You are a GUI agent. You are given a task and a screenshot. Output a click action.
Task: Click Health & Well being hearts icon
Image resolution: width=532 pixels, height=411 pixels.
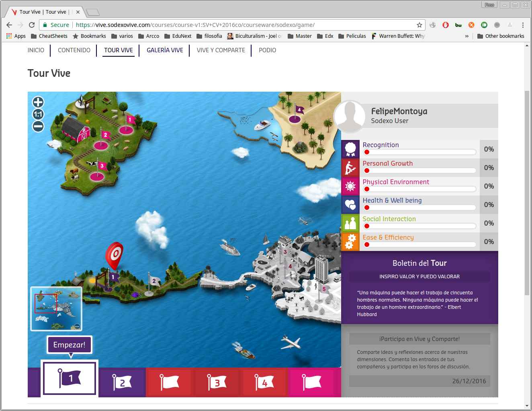coord(350,205)
